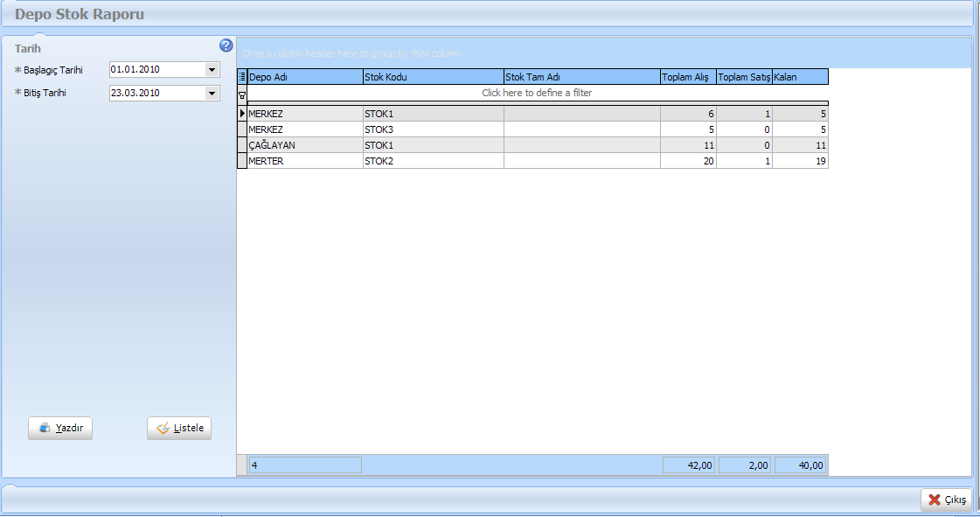The height and width of the screenshot is (517, 980).
Task: Sort by the Depo Adı column header
Action: click(x=305, y=77)
